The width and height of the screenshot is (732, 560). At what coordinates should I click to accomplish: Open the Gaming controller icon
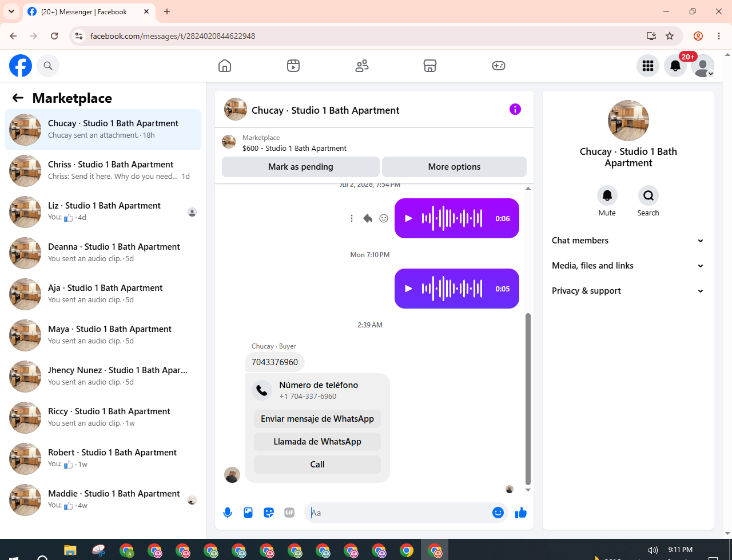(x=499, y=66)
